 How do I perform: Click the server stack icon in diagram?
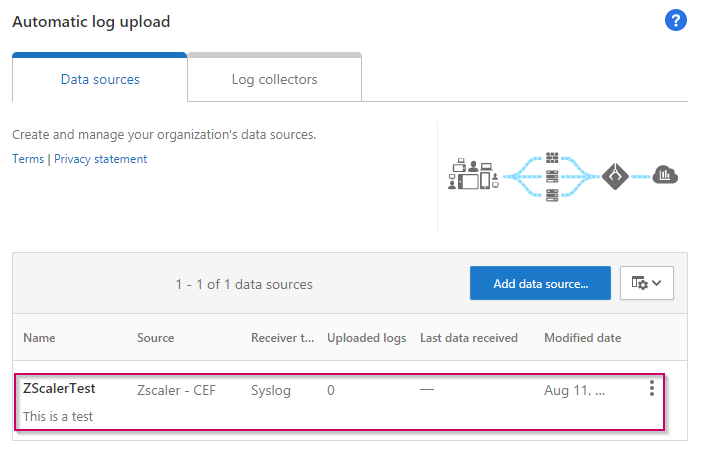coord(551,176)
